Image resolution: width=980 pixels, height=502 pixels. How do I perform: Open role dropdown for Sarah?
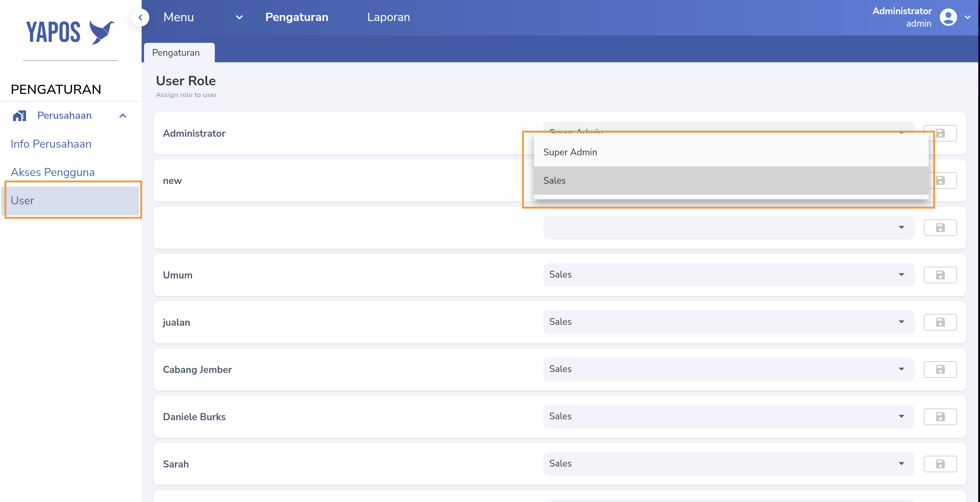pyautogui.click(x=728, y=464)
